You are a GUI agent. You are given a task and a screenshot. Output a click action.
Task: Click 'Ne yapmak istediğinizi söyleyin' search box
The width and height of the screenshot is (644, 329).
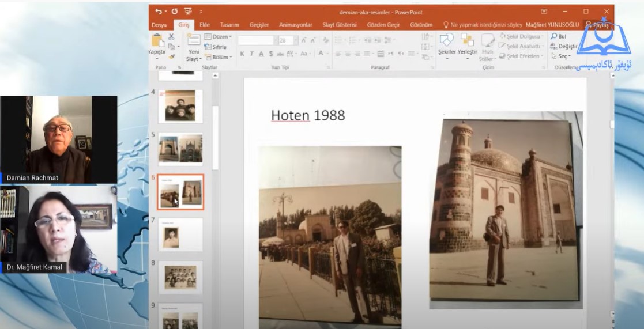click(482, 25)
